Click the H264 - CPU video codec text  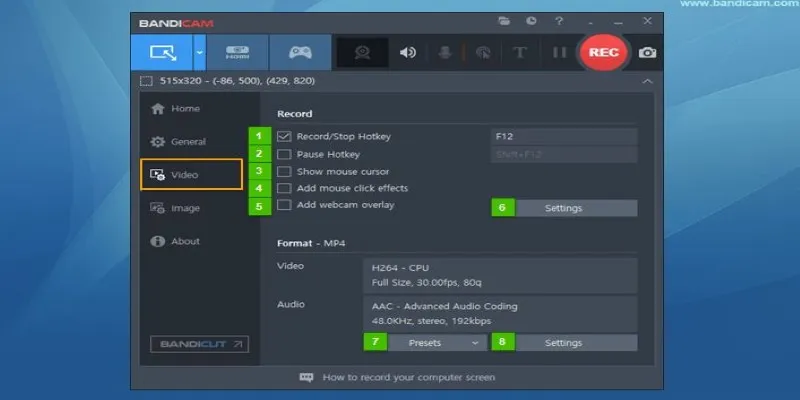click(x=401, y=268)
